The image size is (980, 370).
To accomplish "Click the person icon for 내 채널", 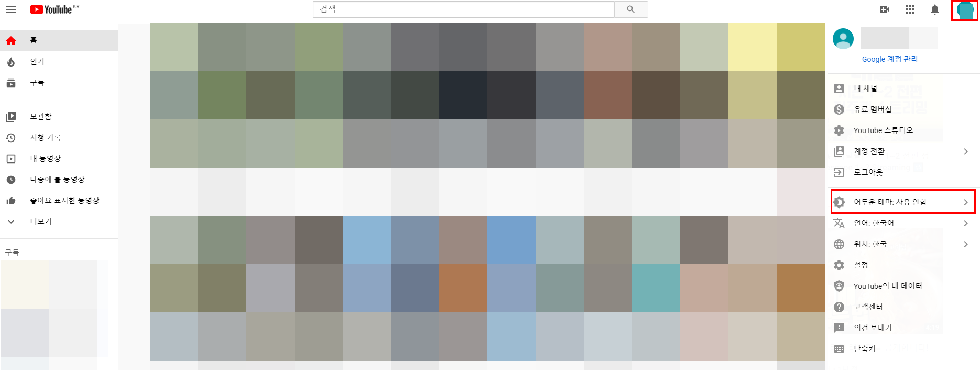I will click(x=839, y=89).
